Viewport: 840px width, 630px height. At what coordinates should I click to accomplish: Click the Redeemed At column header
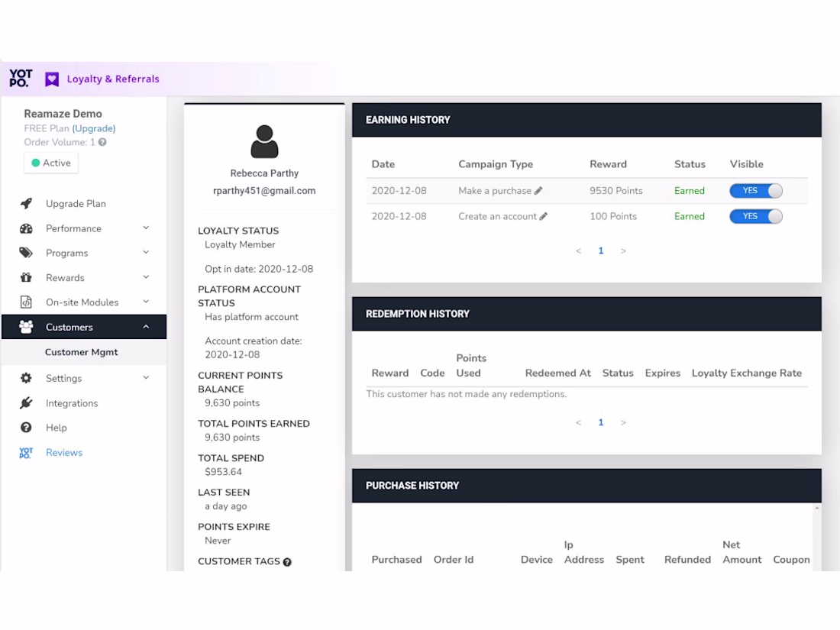557,373
